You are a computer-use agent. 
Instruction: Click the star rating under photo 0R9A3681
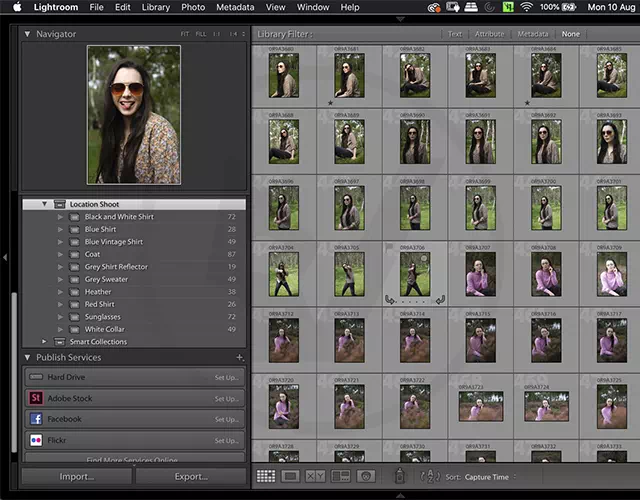(330, 103)
